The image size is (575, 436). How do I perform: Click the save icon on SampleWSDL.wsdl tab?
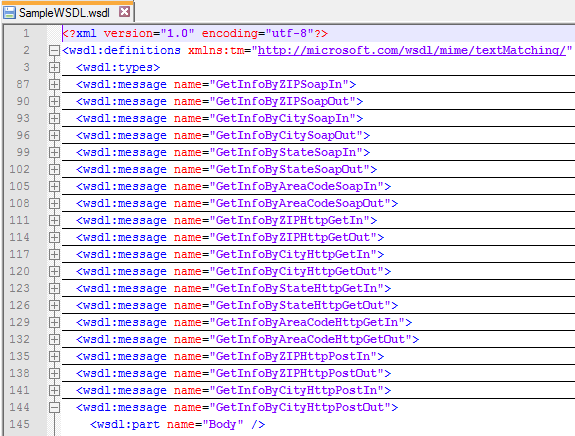coord(9,12)
